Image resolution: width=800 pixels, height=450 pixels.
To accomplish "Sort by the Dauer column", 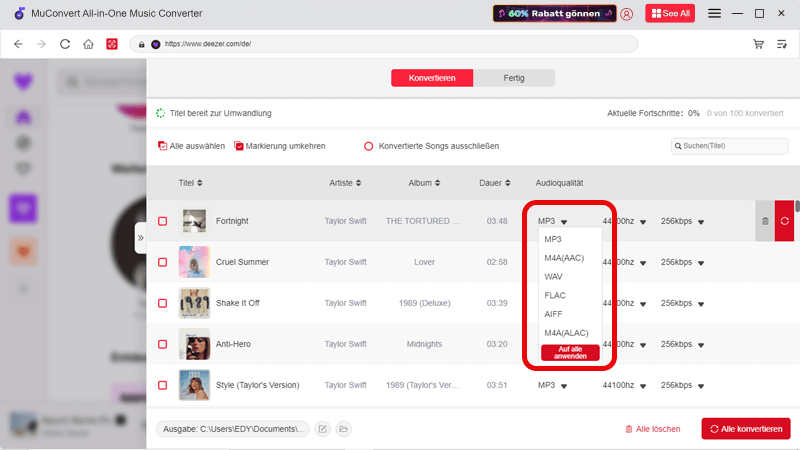I will tap(494, 183).
